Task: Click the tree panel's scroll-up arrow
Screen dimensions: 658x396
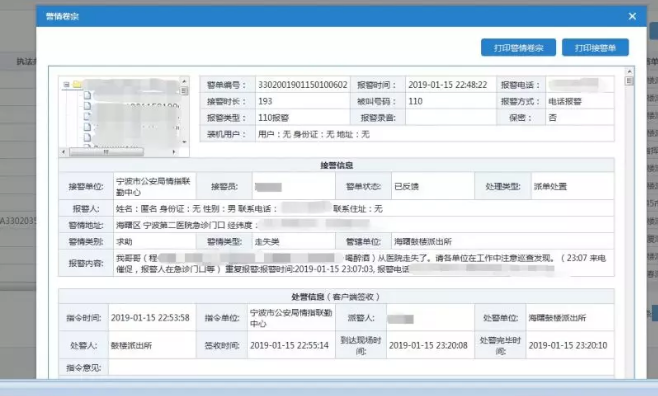Action: [184, 81]
